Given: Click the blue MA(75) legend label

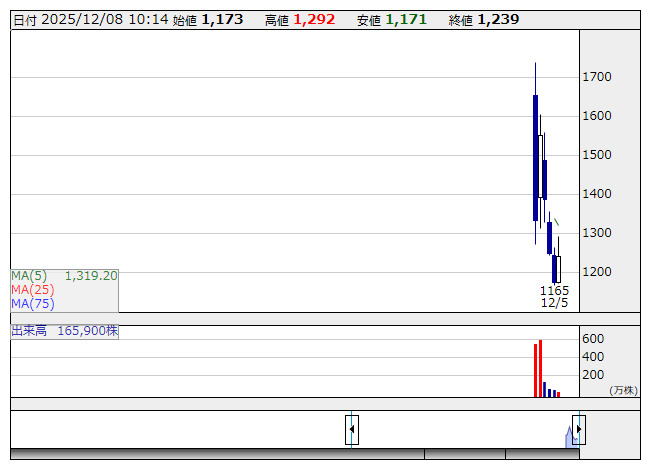Looking at the screenshot, I should pos(33,303).
